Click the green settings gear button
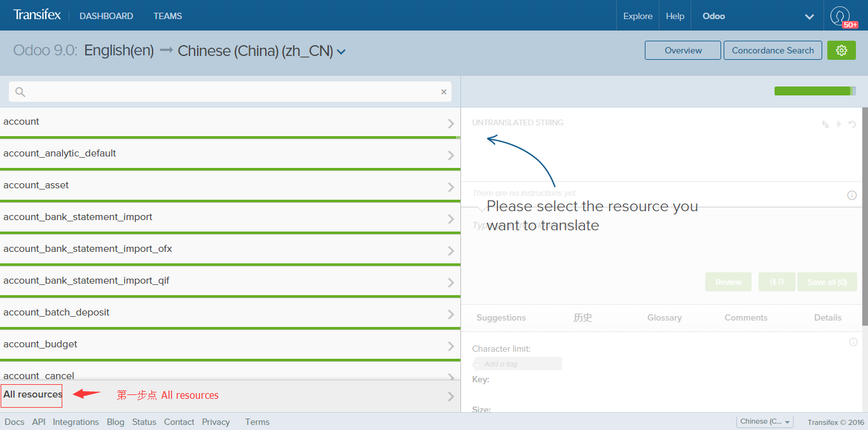This screenshot has width=868, height=430. click(841, 50)
